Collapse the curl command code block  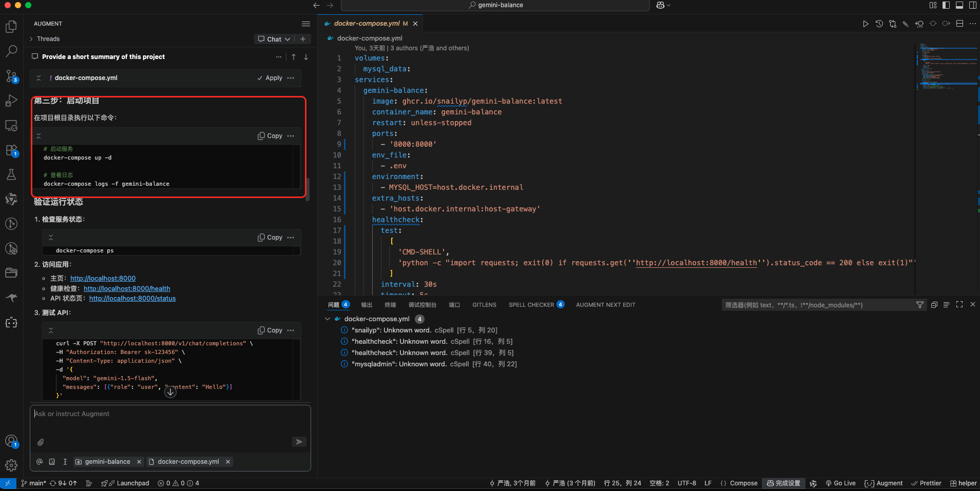tap(51, 330)
